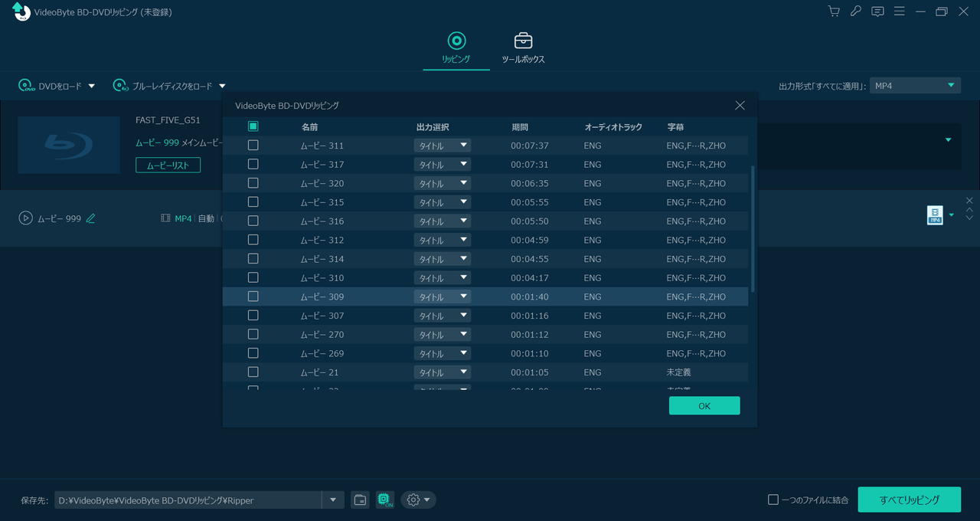Open the 出力形式 MP4 dropdown
The width and height of the screenshot is (980, 521).
915,86
